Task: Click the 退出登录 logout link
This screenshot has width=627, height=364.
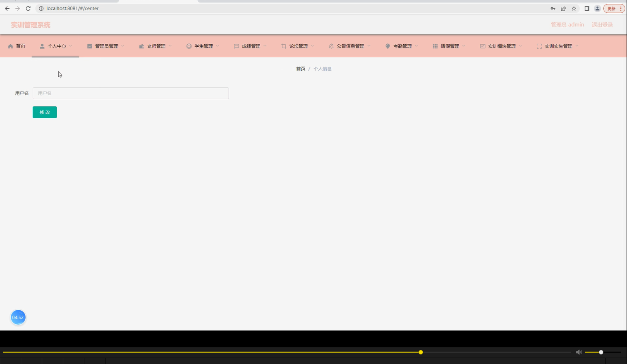Action: coord(602,25)
